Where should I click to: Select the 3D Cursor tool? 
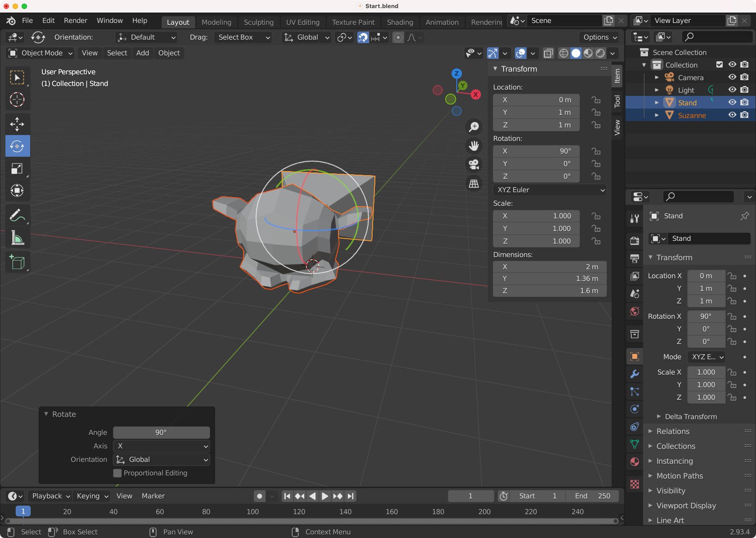coord(17,99)
